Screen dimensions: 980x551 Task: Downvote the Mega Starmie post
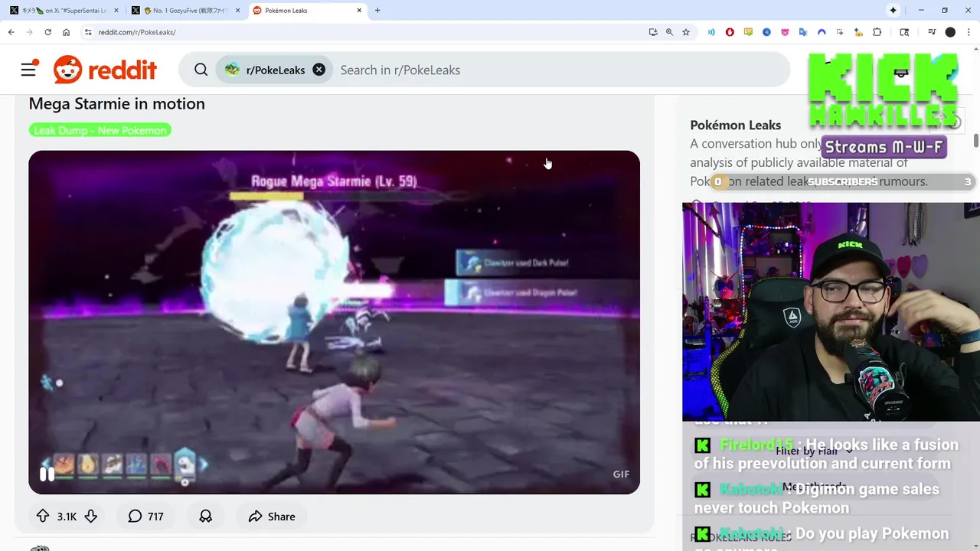pos(90,517)
